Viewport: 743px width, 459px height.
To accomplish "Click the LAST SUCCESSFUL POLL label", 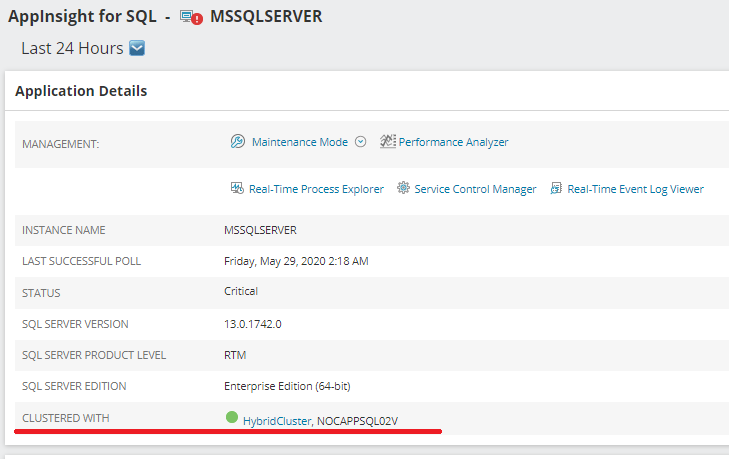I will [x=82, y=261].
